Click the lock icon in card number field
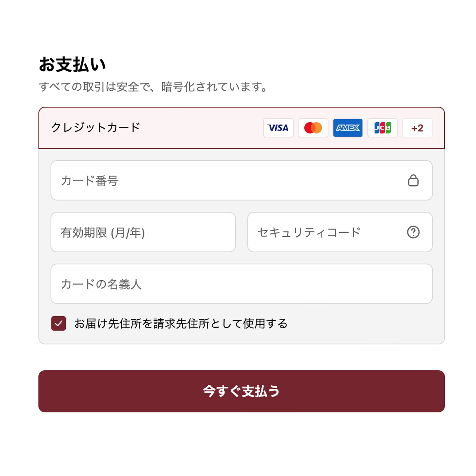 point(413,180)
